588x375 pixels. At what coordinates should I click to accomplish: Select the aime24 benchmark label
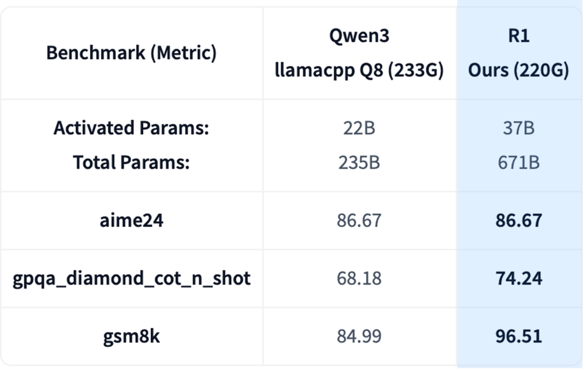pyautogui.click(x=131, y=221)
